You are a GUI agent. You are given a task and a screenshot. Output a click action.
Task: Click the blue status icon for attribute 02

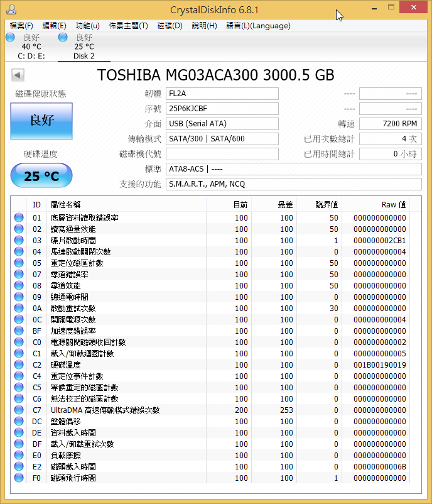coord(19,229)
